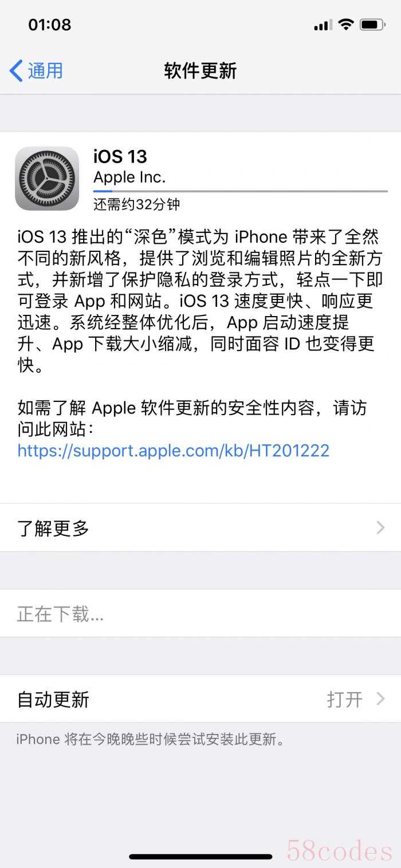The image size is (401, 868).
Task: Tap the iOS 13 download progress bar
Action: (x=241, y=191)
